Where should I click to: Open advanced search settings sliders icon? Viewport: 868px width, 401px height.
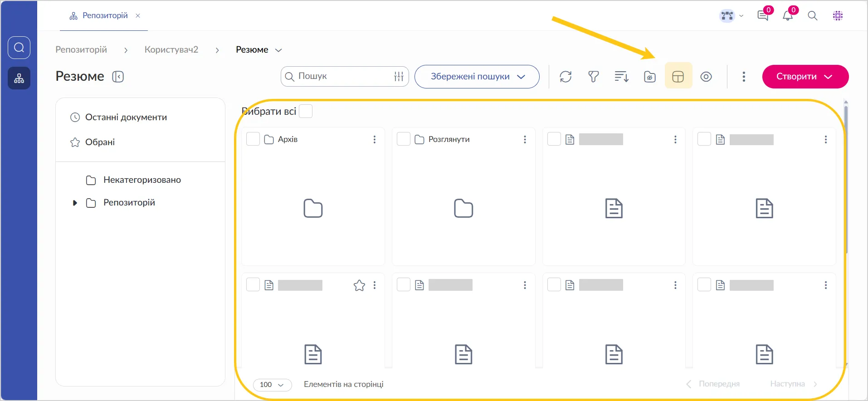[399, 77]
